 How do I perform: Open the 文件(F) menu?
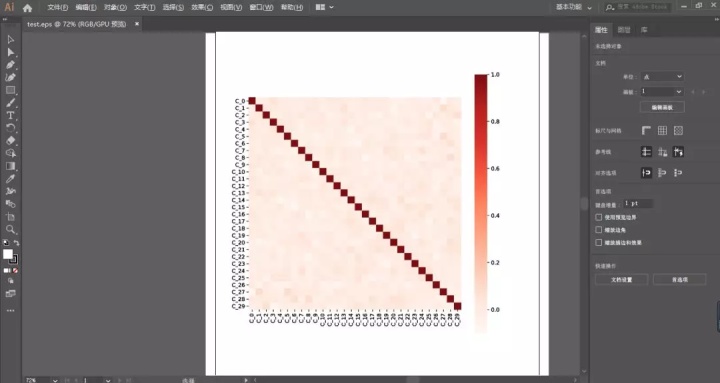58,7
